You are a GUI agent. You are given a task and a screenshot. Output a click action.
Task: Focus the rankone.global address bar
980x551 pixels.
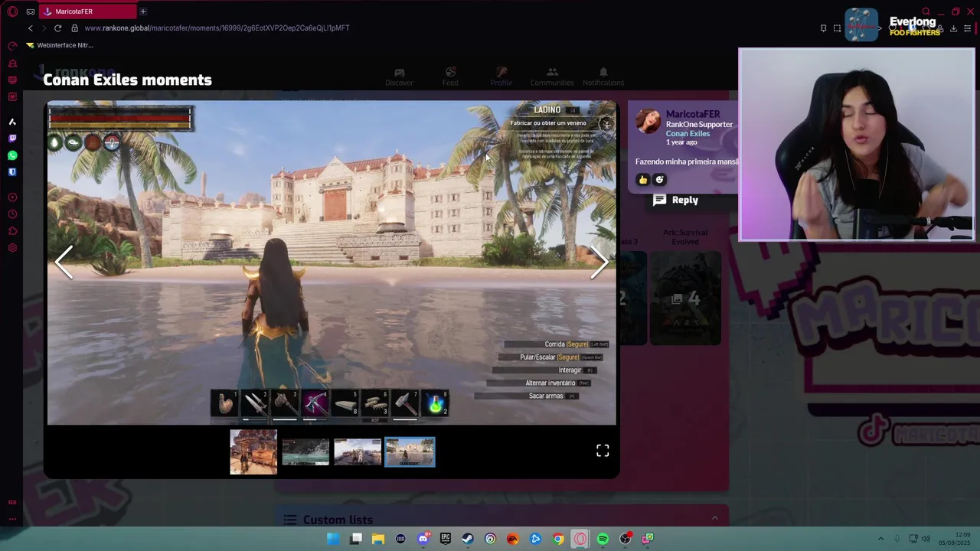217,28
